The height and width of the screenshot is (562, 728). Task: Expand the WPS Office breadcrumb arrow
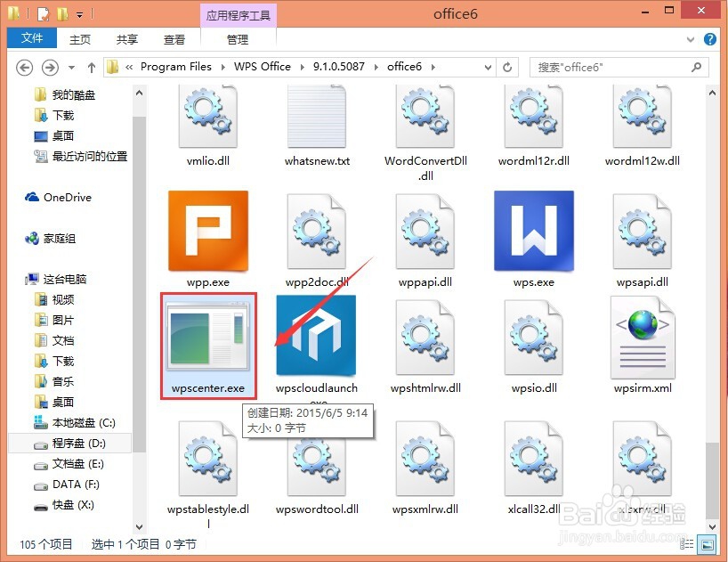pyautogui.click(x=303, y=68)
